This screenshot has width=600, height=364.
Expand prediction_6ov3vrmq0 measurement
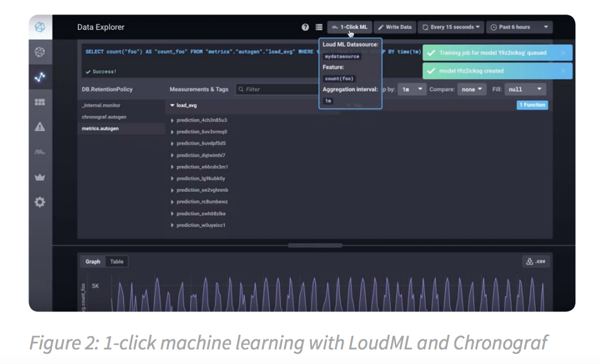[199, 132]
